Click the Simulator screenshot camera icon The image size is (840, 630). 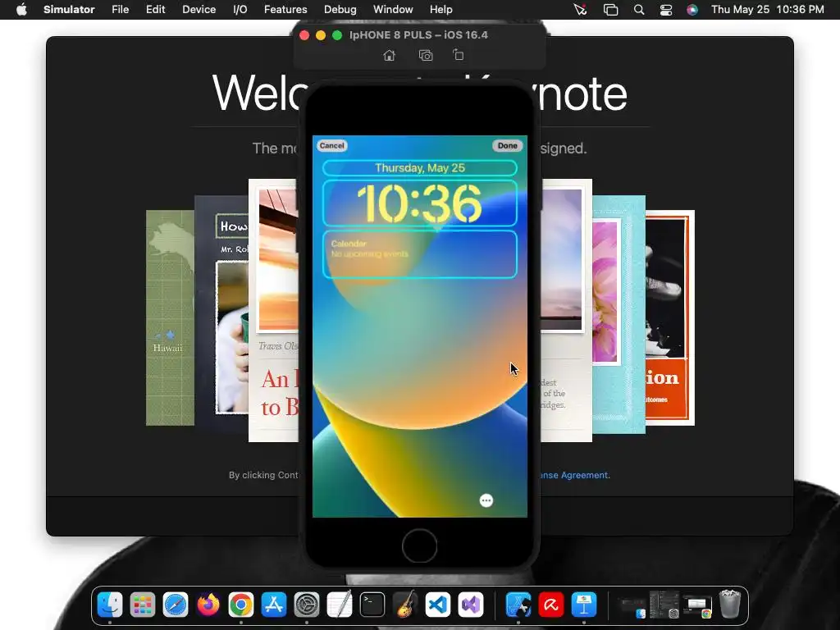pyautogui.click(x=426, y=55)
